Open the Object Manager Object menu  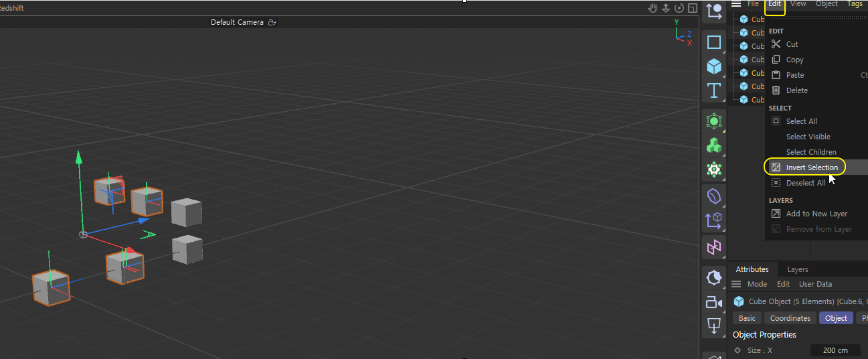[x=827, y=4]
